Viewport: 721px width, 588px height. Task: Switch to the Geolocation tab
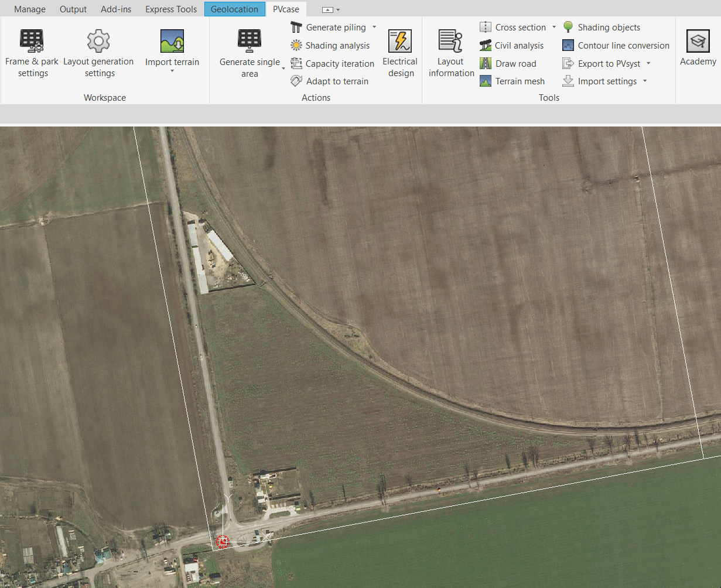click(234, 9)
